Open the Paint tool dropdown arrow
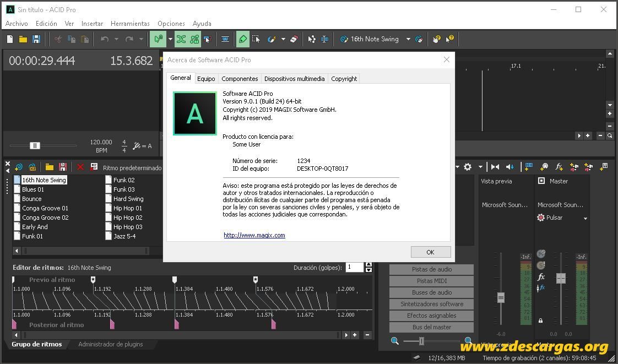Screen dimensions: 618x364 tap(283, 39)
